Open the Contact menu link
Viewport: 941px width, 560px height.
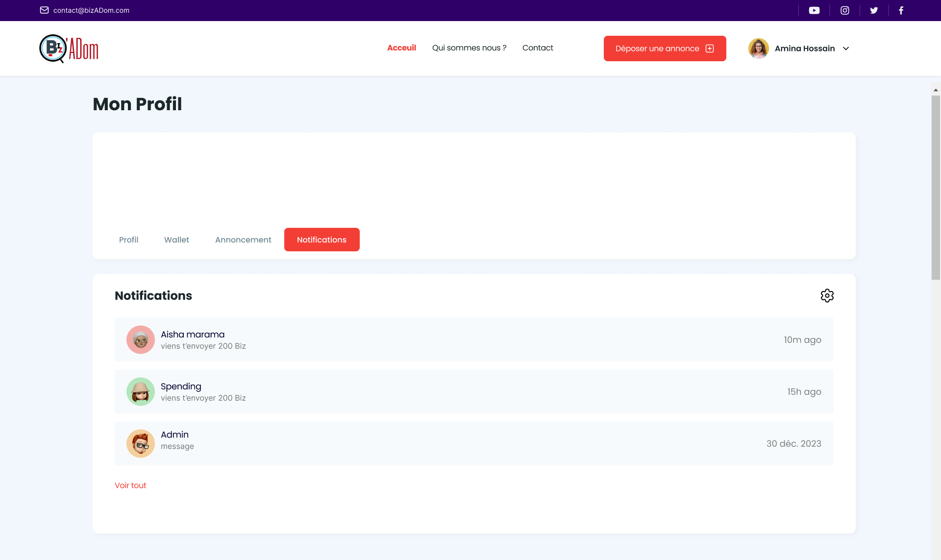click(x=538, y=48)
